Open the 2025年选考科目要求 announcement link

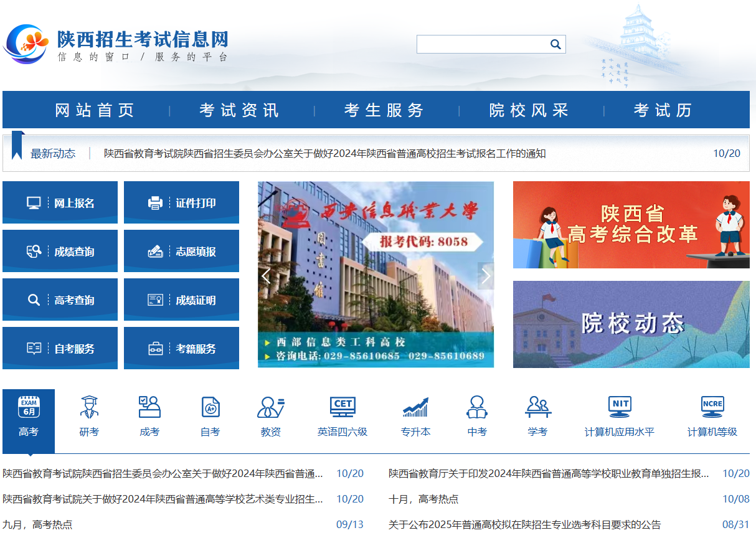click(525, 524)
